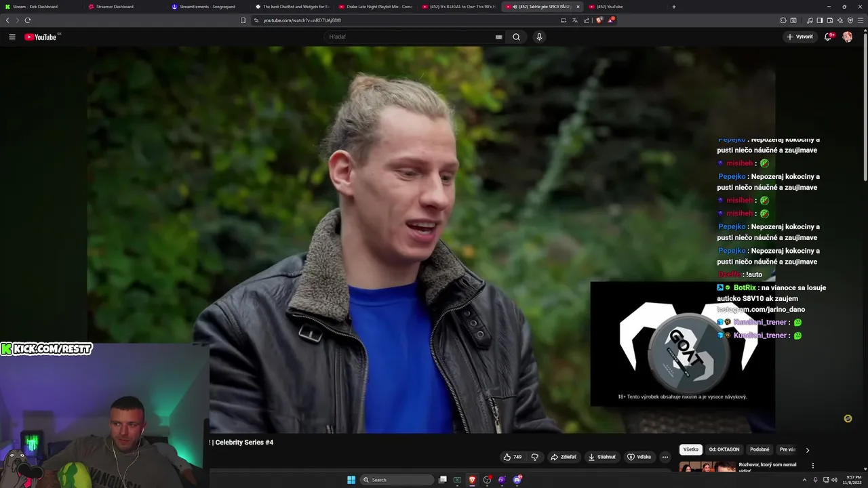Click the share page icon in address bar
Image resolution: width=868 pixels, height=488 pixels.
(x=587, y=20)
